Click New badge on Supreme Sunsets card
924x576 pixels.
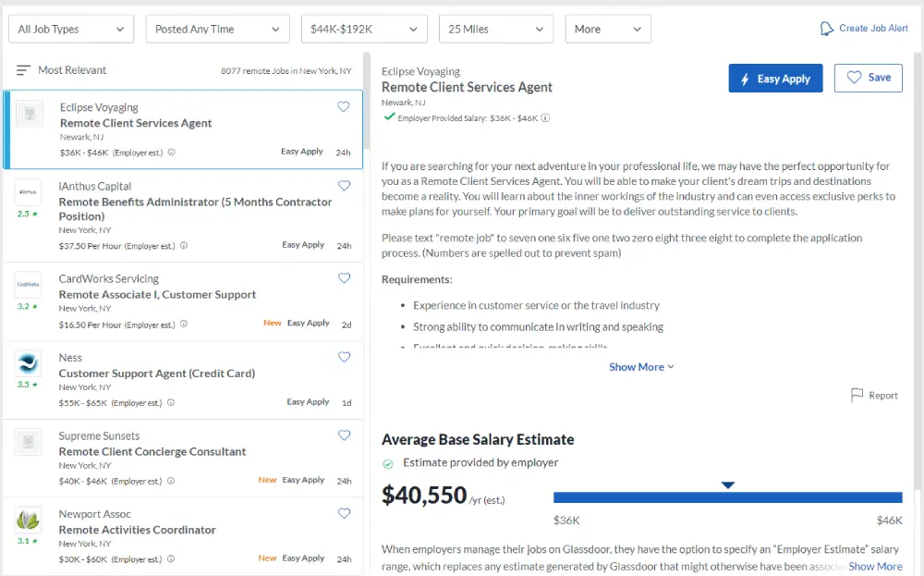click(x=268, y=480)
